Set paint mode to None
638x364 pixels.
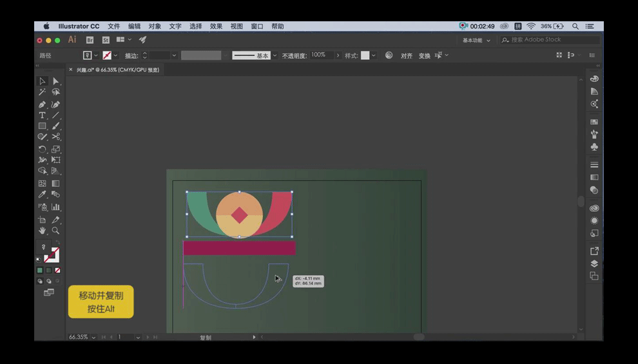[57, 271]
